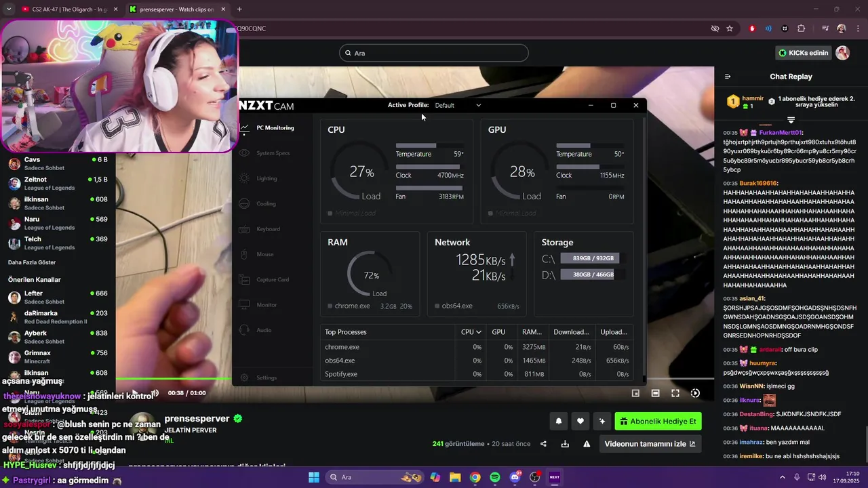868x488 pixels.
Task: Click the share icon under the video
Action: coord(543,444)
